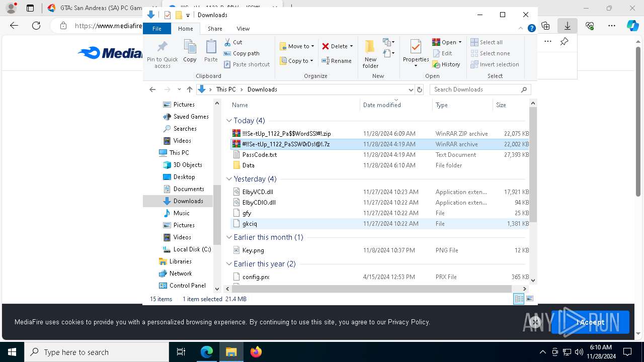Collapse the Yesterday (4) group
The width and height of the screenshot is (644, 362).
coord(229,179)
